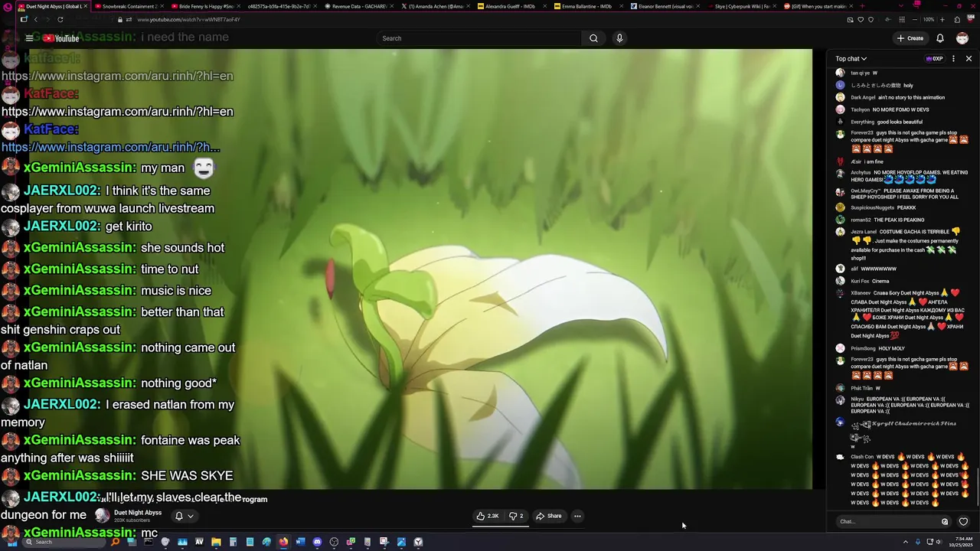Screen dimensions: 980x551
Task: Open more actions ellipsis below video
Action: pos(577,516)
